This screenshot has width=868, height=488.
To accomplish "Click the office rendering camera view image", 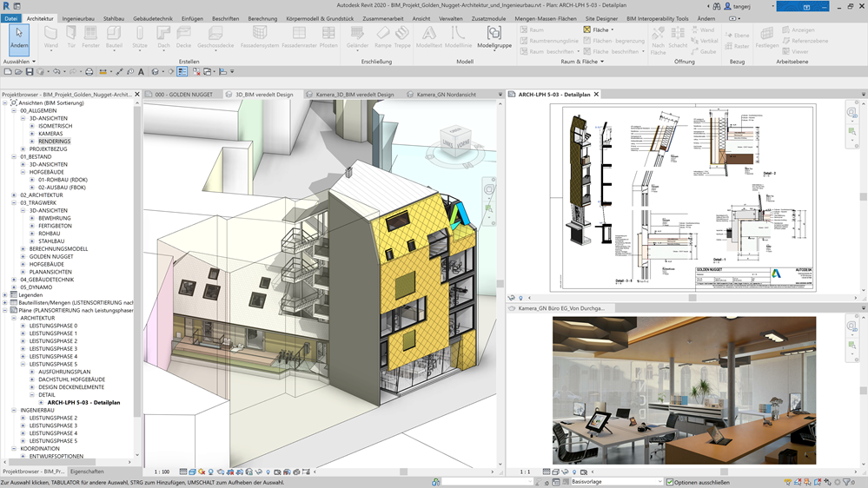I will (x=684, y=390).
